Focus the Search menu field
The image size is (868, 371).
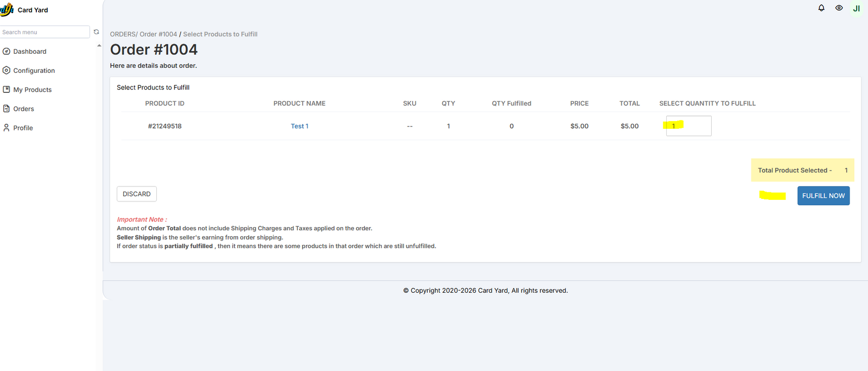click(x=44, y=32)
